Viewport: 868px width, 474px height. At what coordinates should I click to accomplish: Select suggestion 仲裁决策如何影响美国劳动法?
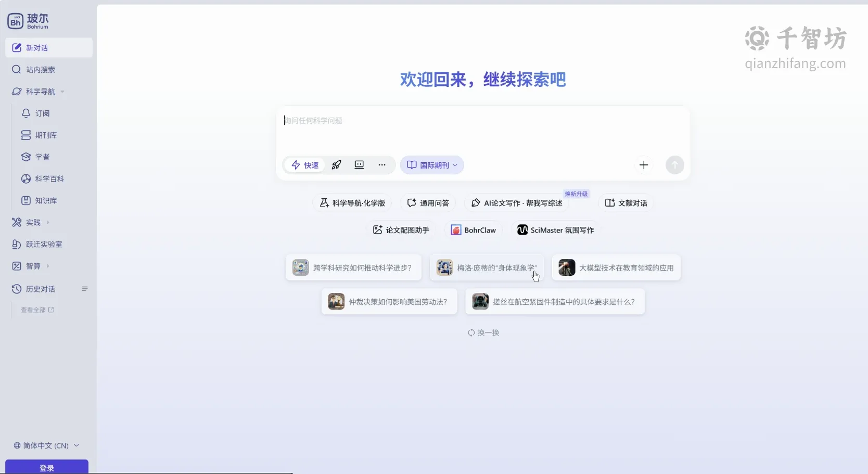click(x=389, y=302)
